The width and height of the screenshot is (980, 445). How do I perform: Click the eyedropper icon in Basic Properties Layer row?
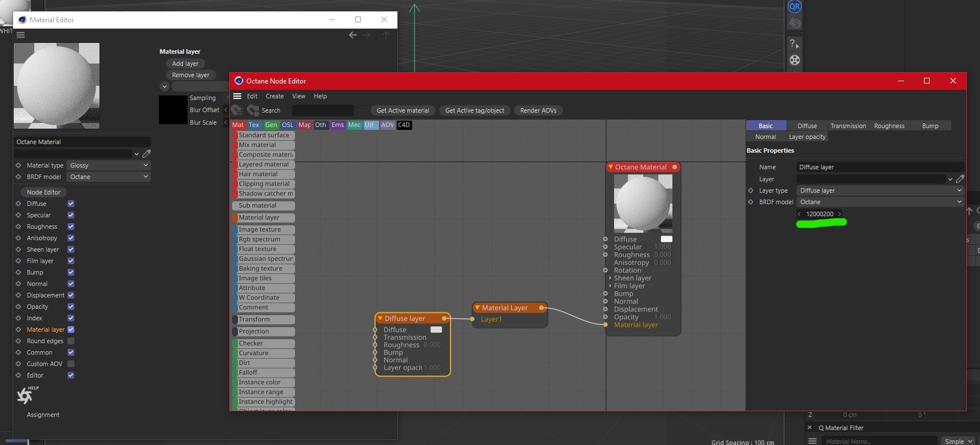click(x=960, y=179)
